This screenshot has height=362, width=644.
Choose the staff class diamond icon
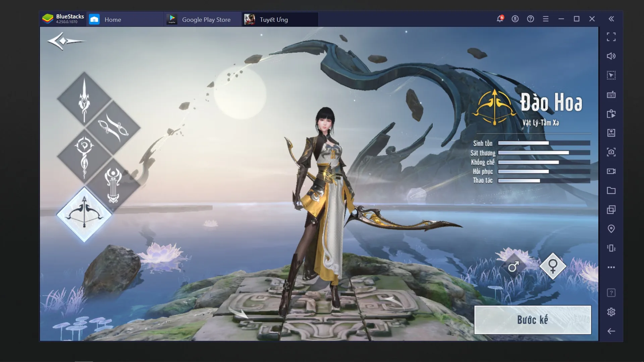point(84,156)
